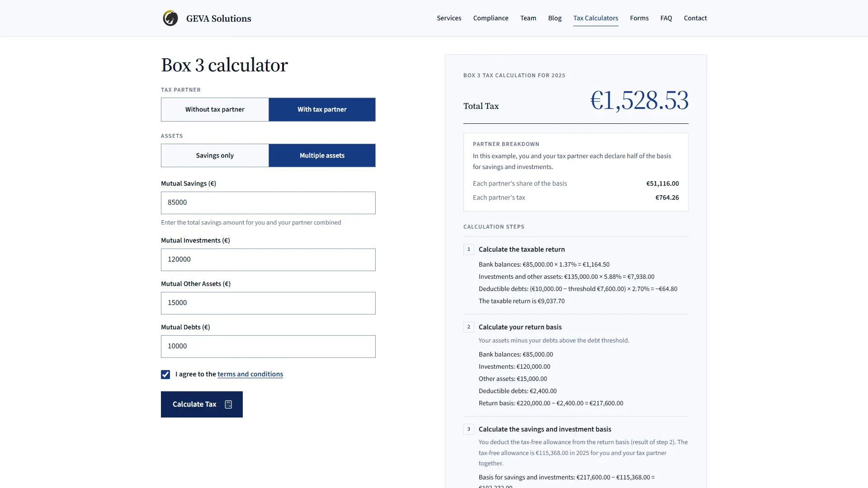Choose Savings only assets option

[x=215, y=155]
